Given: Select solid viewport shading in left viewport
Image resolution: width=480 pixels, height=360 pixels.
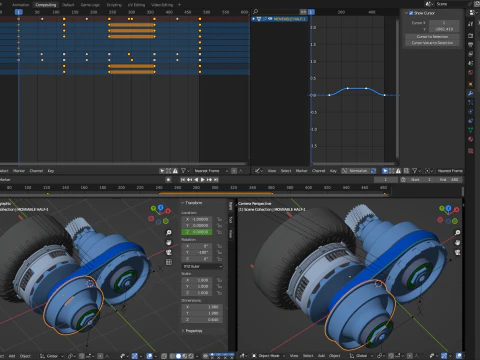Looking at the screenshot, I should (x=178, y=356).
